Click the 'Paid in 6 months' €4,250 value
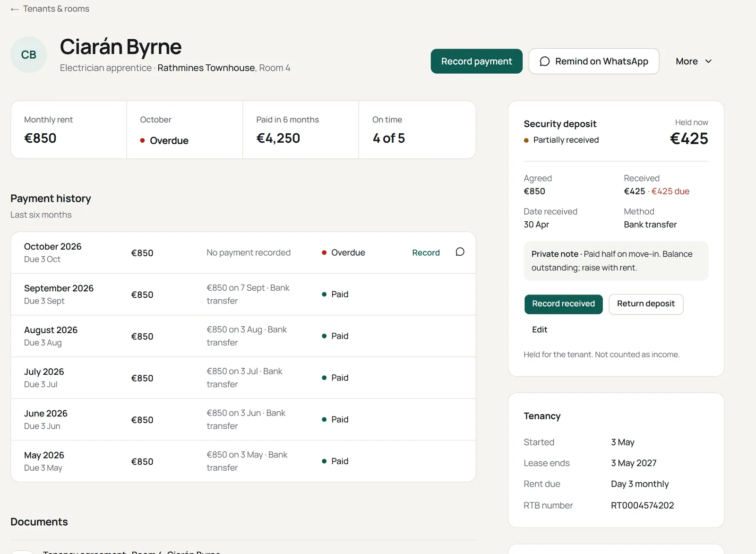 coord(278,138)
